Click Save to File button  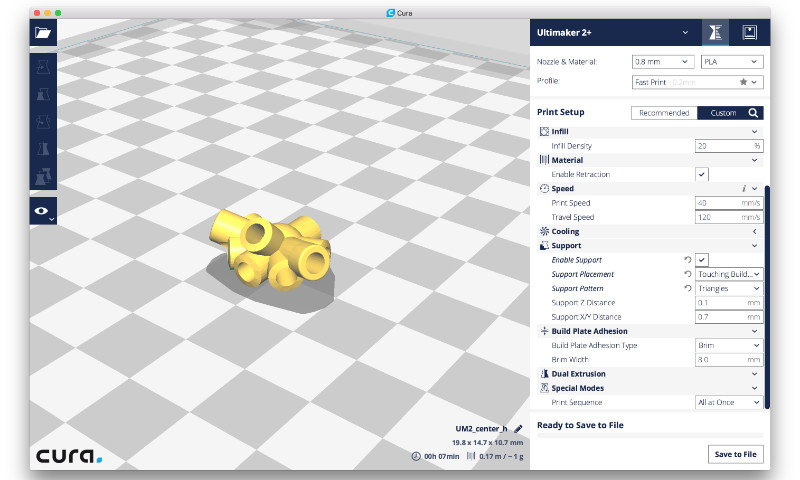(735, 454)
